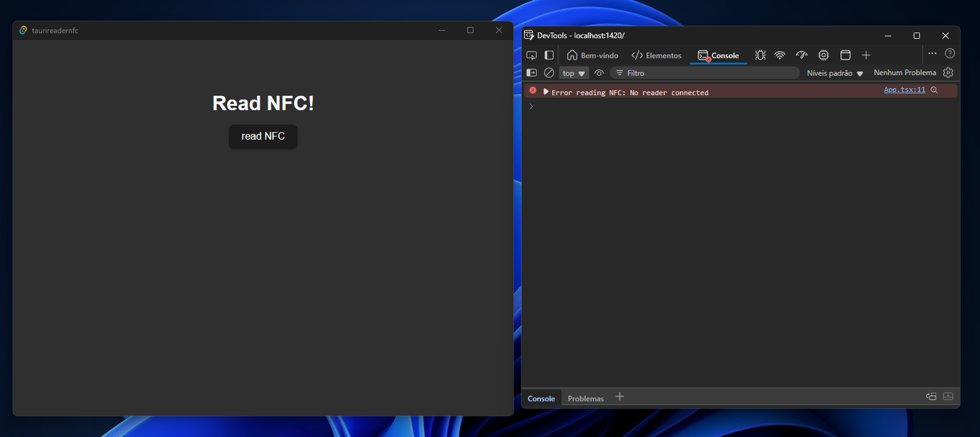Click the DevTools window title icon

coord(529,35)
